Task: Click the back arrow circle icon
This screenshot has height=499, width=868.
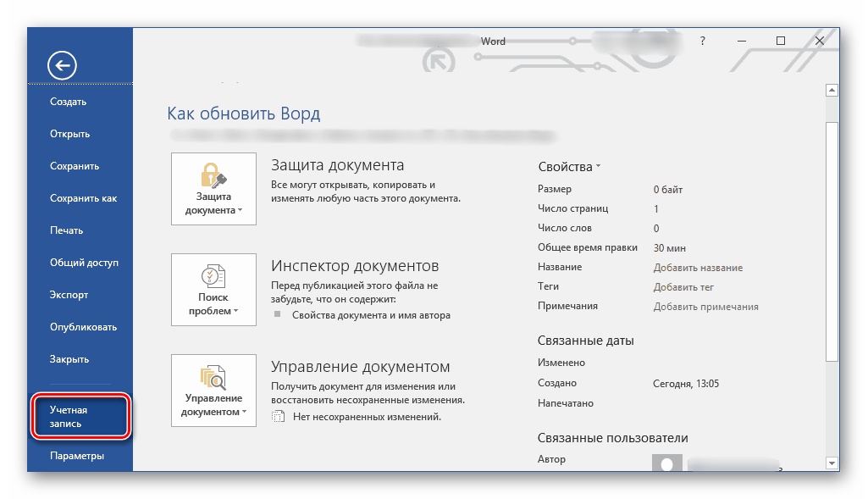Action: click(x=62, y=65)
